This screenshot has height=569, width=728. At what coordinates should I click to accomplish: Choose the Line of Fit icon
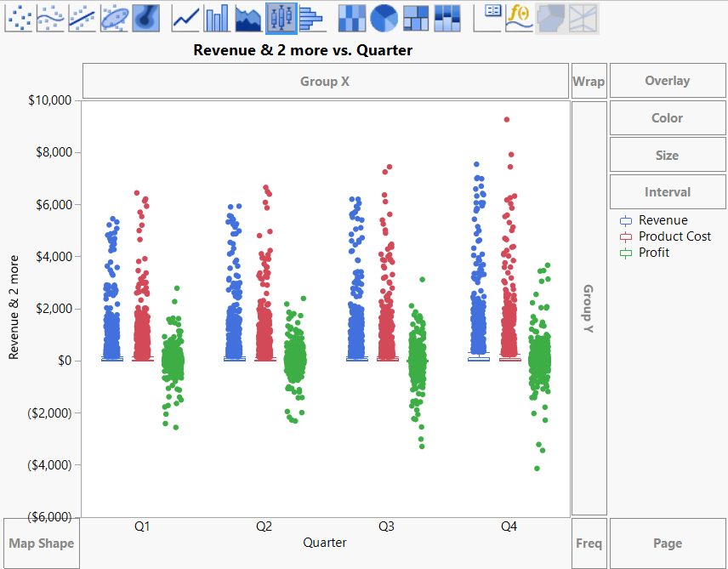coord(82,18)
